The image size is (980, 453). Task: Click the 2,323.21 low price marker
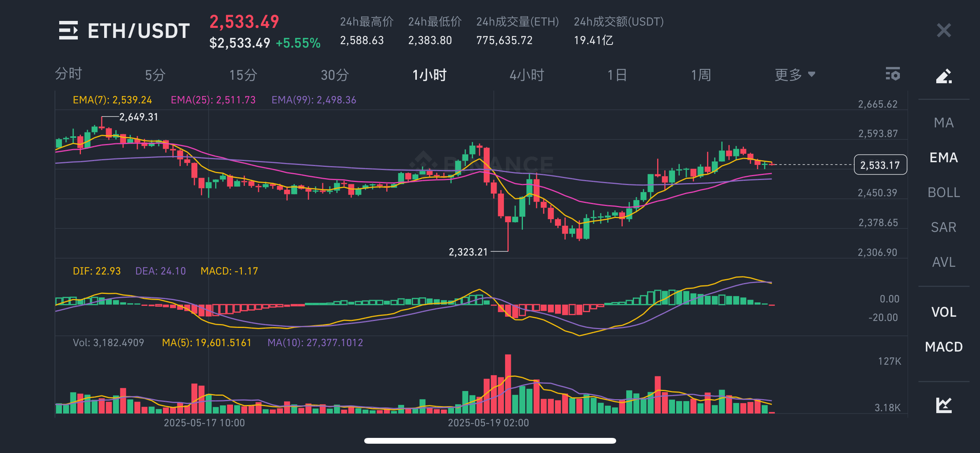468,252
